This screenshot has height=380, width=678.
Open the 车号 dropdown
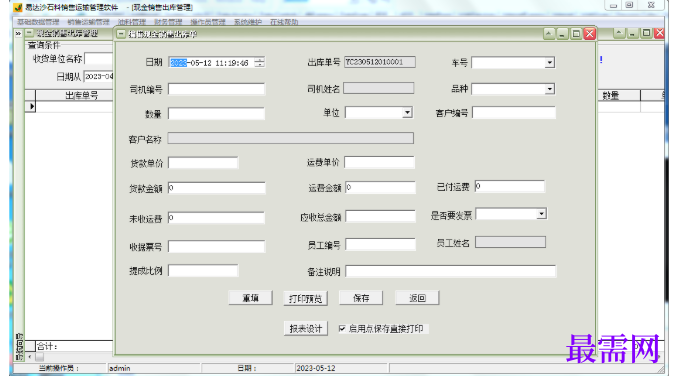pyautogui.click(x=550, y=63)
